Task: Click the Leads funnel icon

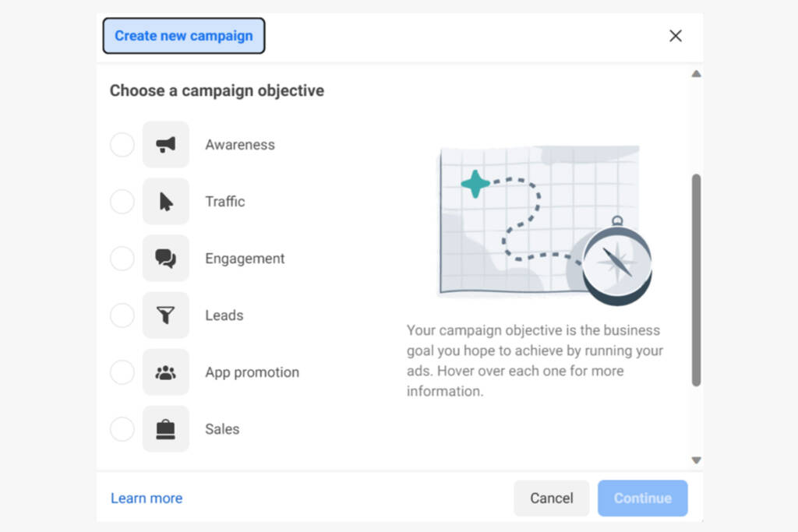Action: pos(166,315)
